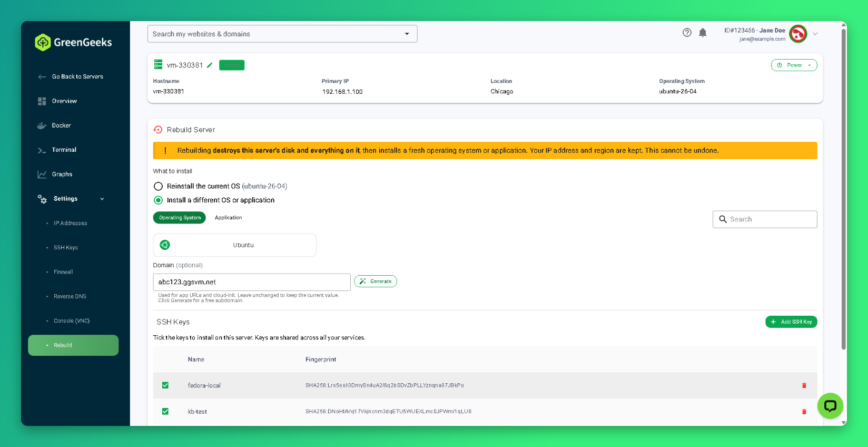Click the GreenGeeks logo
Image resolution: width=868 pixels, height=447 pixels.
pyautogui.click(x=73, y=42)
